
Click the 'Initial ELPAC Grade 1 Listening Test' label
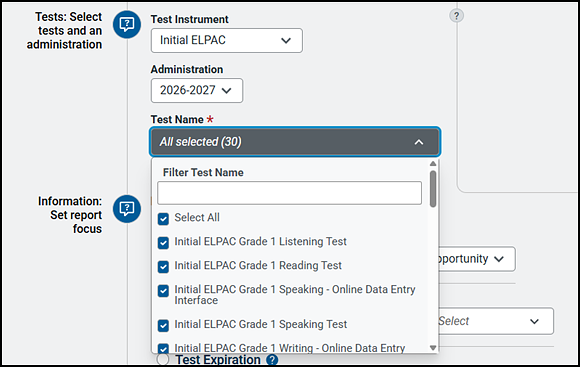[260, 242]
